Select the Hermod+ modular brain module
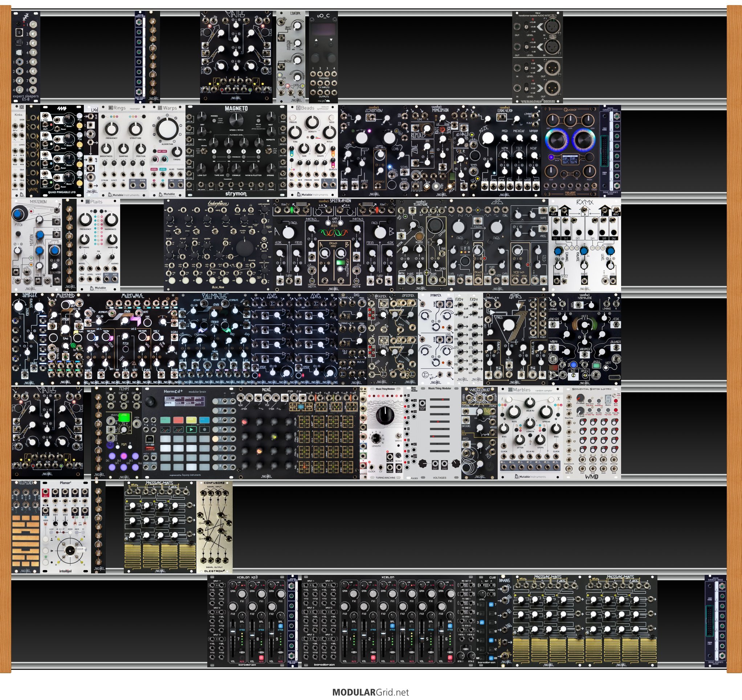 click(189, 433)
